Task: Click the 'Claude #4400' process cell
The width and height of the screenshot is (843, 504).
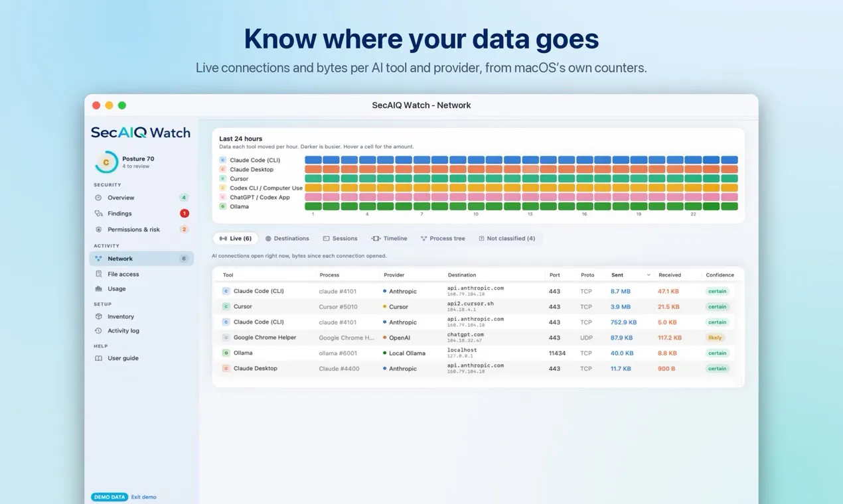Action: pyautogui.click(x=339, y=369)
